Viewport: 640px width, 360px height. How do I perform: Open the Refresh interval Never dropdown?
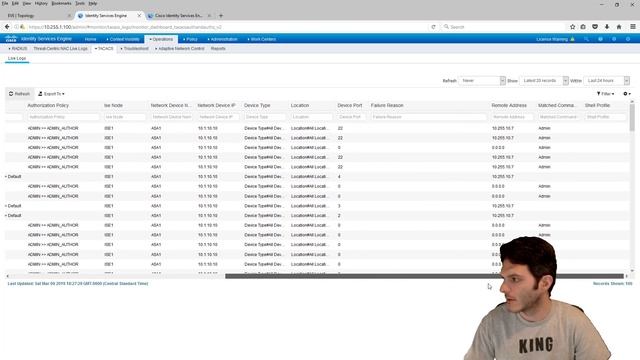482,81
